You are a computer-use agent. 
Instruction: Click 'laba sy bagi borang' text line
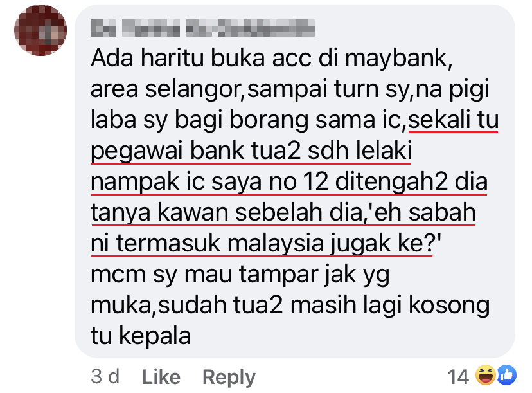click(199, 120)
